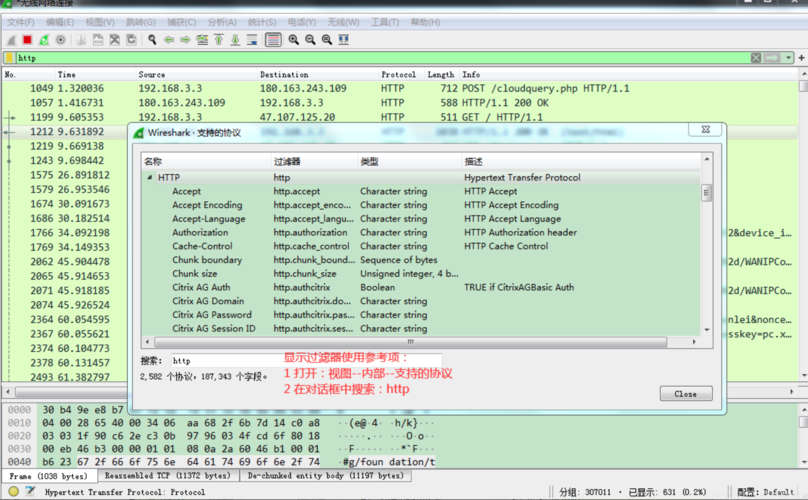Select packet number 1575 in main list
The image size is (808, 500).
(66, 175)
